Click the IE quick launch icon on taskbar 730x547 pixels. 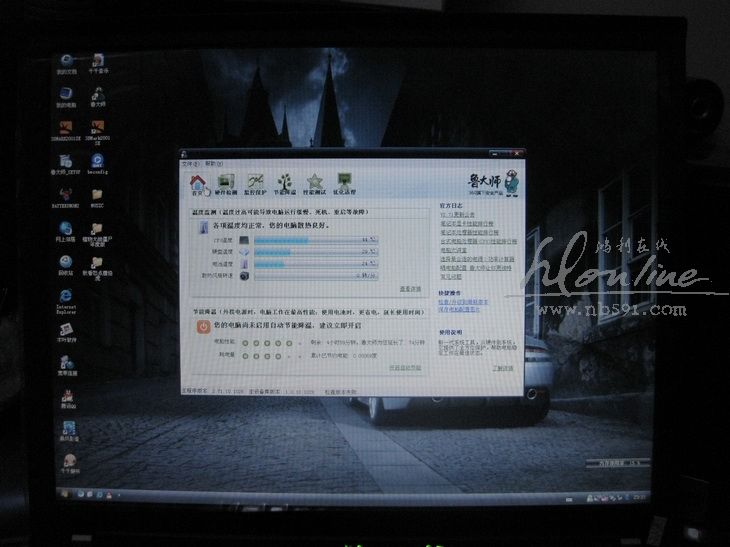99,494
